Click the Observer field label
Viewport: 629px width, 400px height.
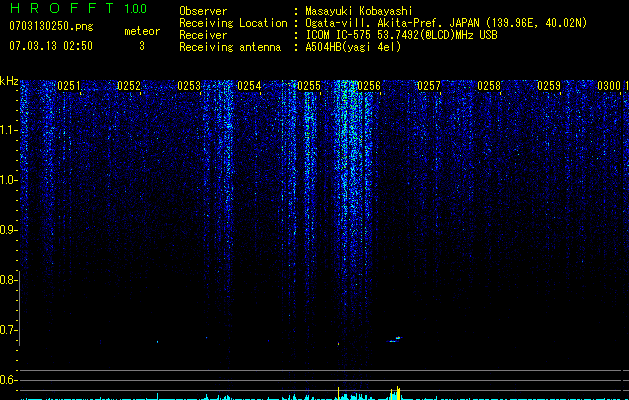click(203, 11)
